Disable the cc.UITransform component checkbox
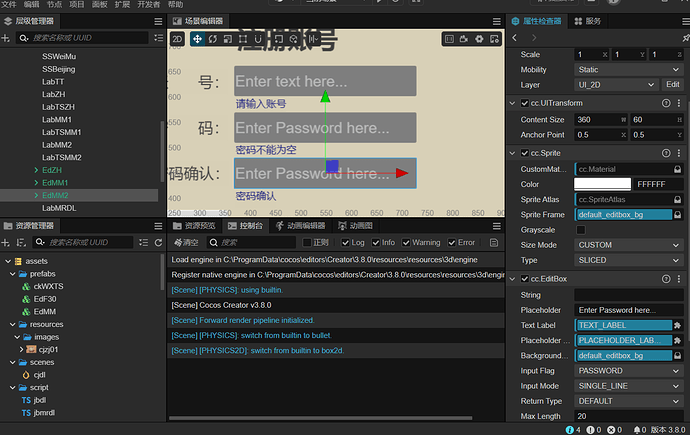690x435 pixels. (525, 103)
